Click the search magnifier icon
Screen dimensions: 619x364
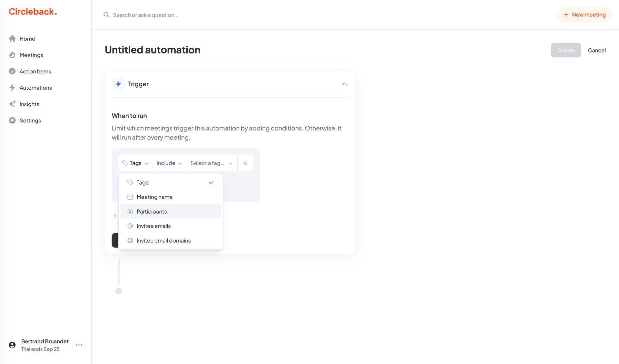[x=106, y=15]
